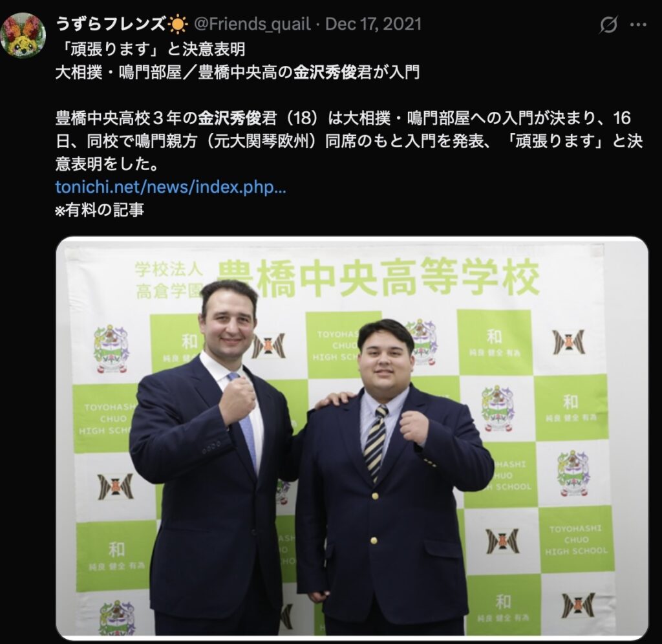662x644 pixels.
Task: Click the lower-right TOYOHASHI CHUO HIGH SCHOOL square
Action: click(x=576, y=539)
